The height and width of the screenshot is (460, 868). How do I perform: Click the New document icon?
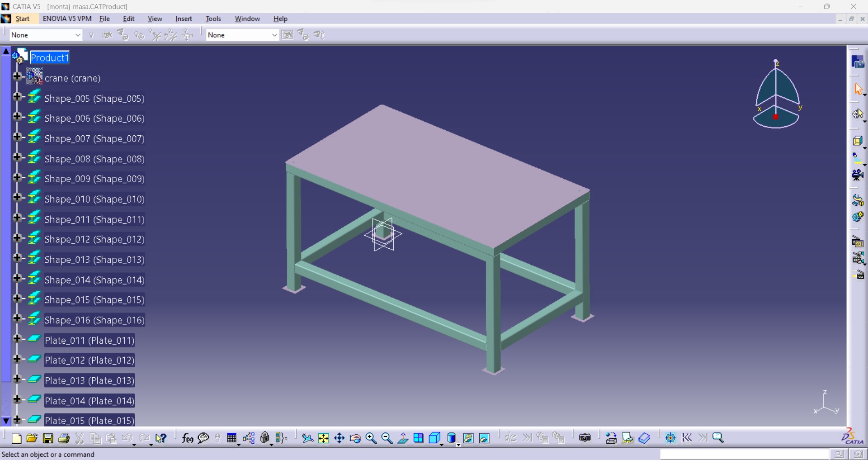pyautogui.click(x=16, y=438)
